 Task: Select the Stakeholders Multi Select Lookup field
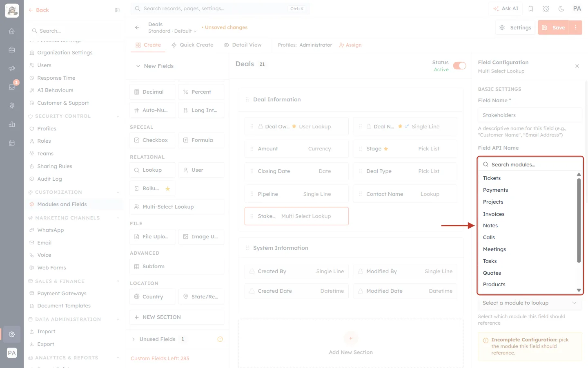point(296,216)
